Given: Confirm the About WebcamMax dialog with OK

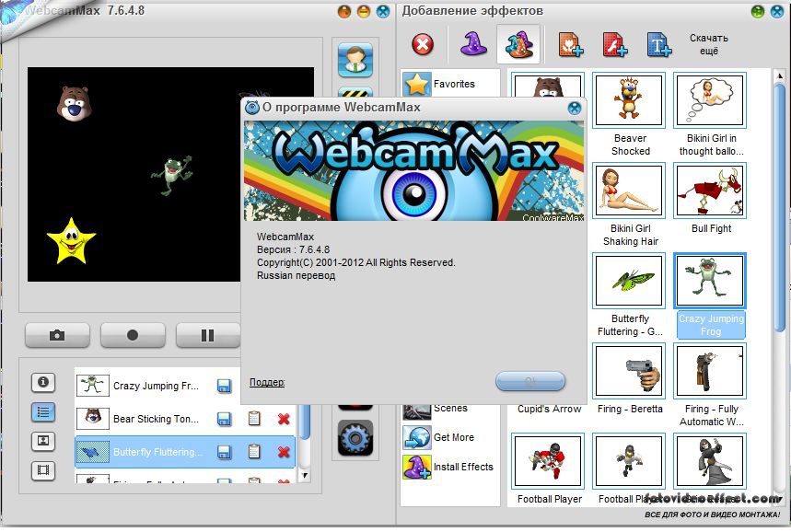Looking at the screenshot, I should (x=530, y=381).
